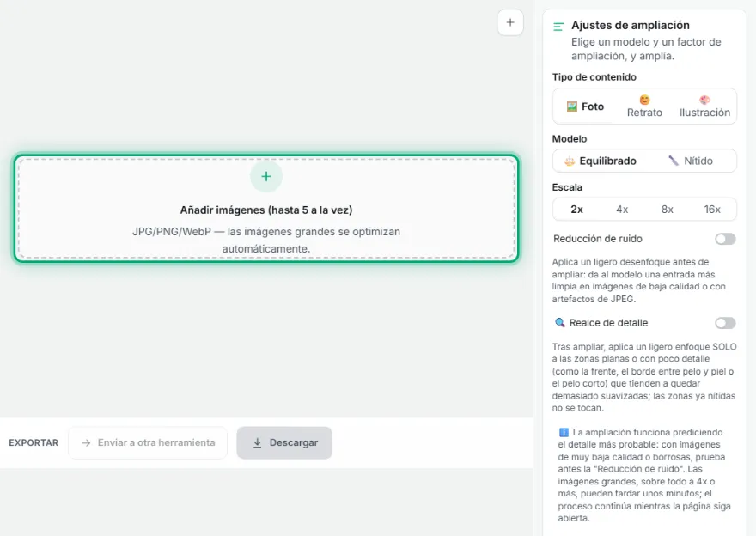Set the scale to 4x

(x=622, y=210)
